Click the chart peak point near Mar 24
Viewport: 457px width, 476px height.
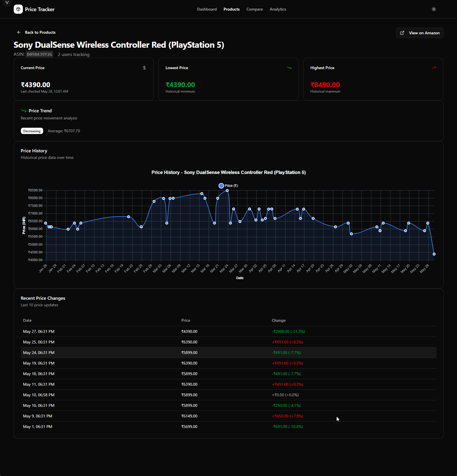tap(227, 191)
